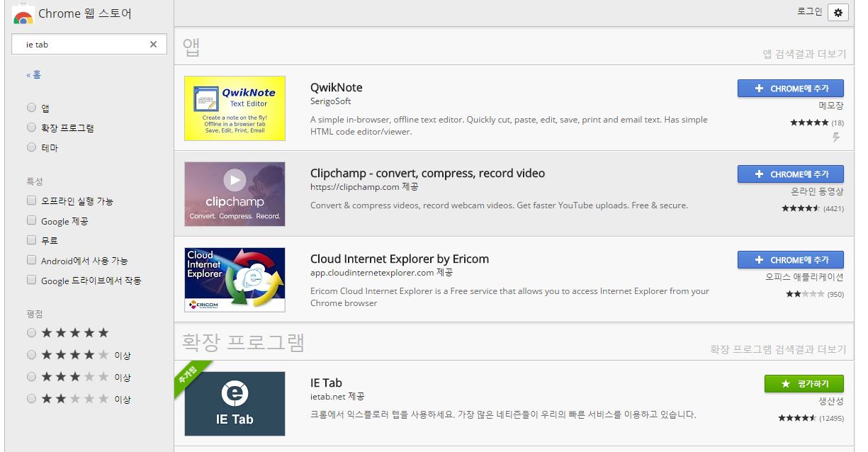Image resolution: width=868 pixels, height=452 pixels.
Task: Add QwikNote to Chrome
Action: tap(790, 89)
